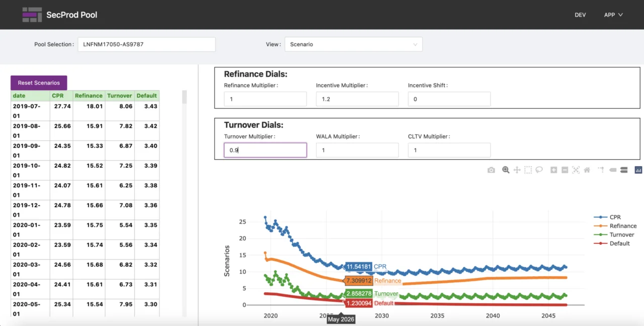Select the Pan tool in chart toolbar
Screen dimensions: 644x326
(517, 170)
